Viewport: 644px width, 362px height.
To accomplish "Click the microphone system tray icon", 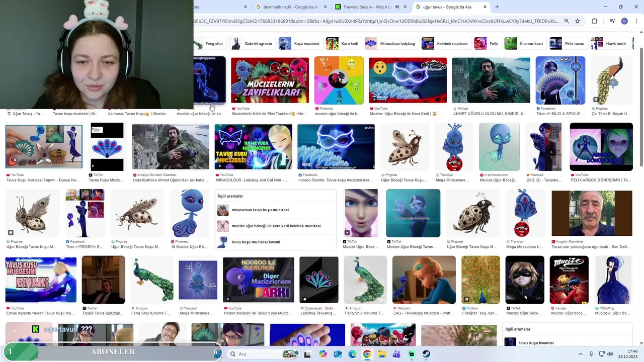I will pos(591,354).
